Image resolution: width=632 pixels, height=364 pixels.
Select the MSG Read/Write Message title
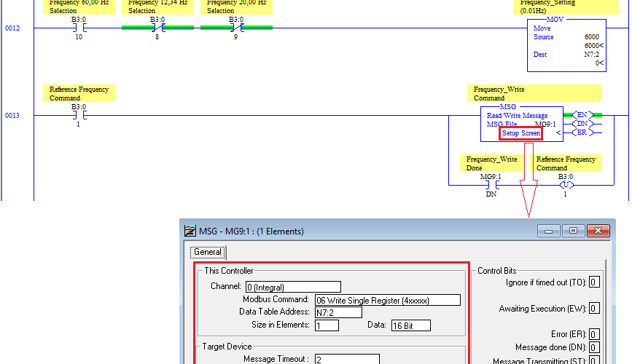517,116
